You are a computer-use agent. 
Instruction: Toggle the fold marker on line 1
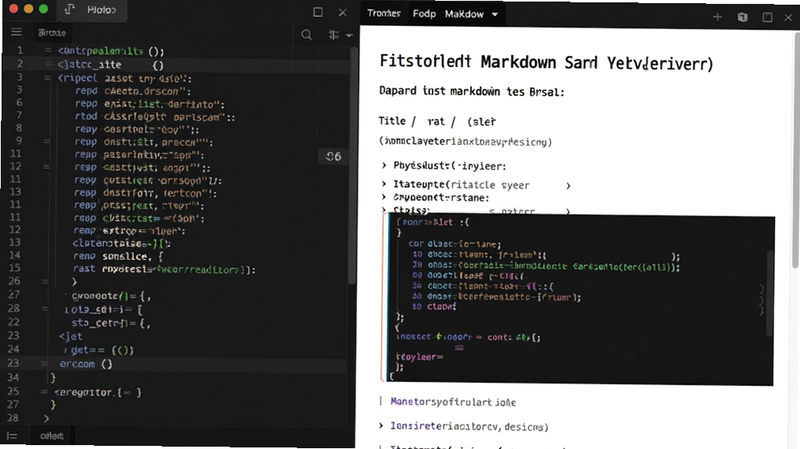tap(48, 51)
